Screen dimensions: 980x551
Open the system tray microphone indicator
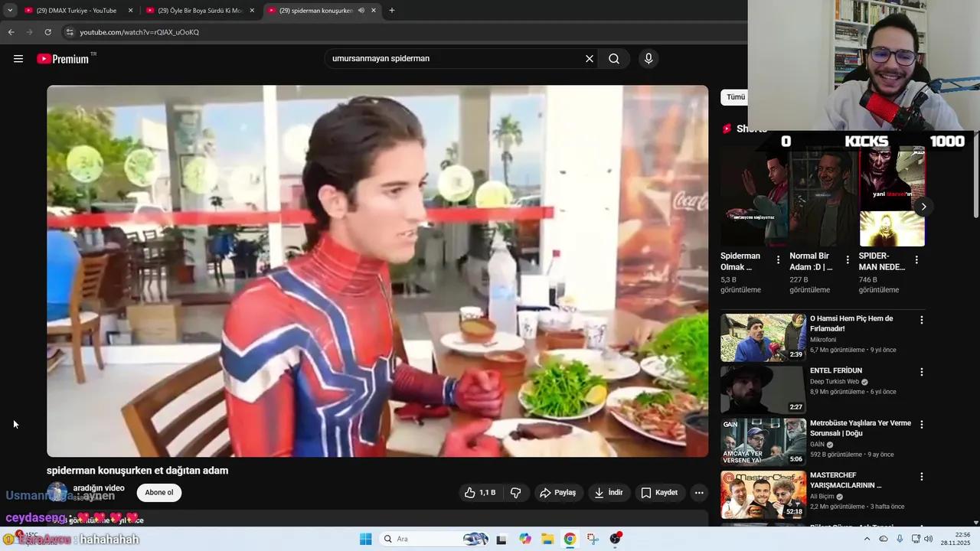click(900, 539)
